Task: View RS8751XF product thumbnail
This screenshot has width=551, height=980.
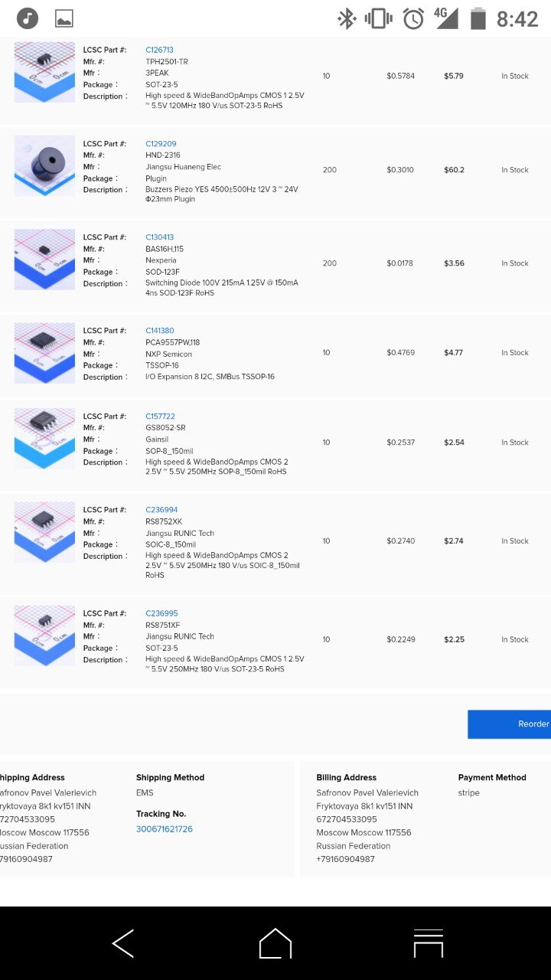Action: click(x=44, y=635)
